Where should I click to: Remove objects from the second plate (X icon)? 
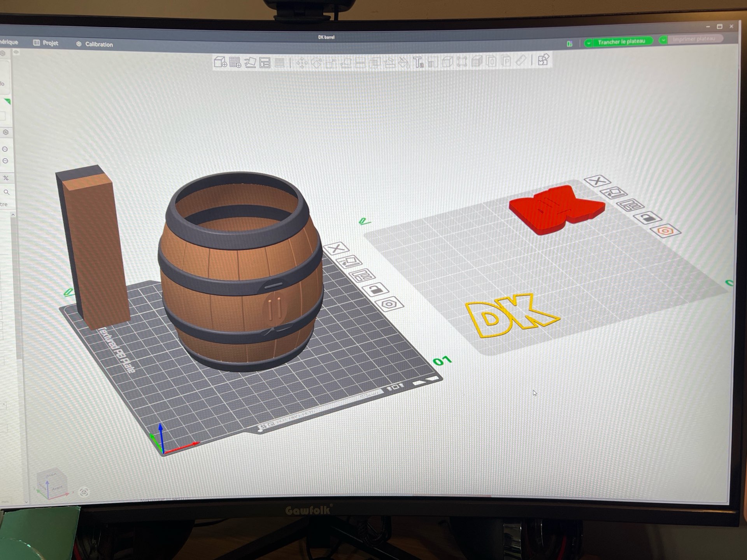click(x=597, y=181)
